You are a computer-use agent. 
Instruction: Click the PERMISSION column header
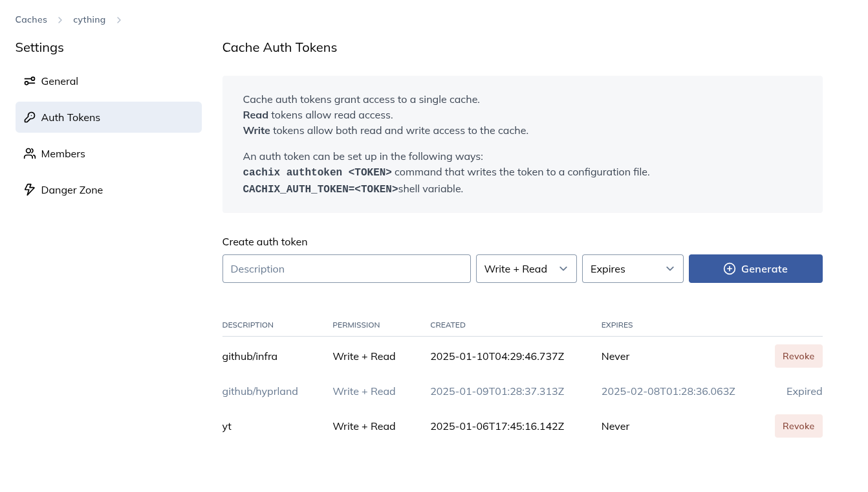tap(356, 324)
